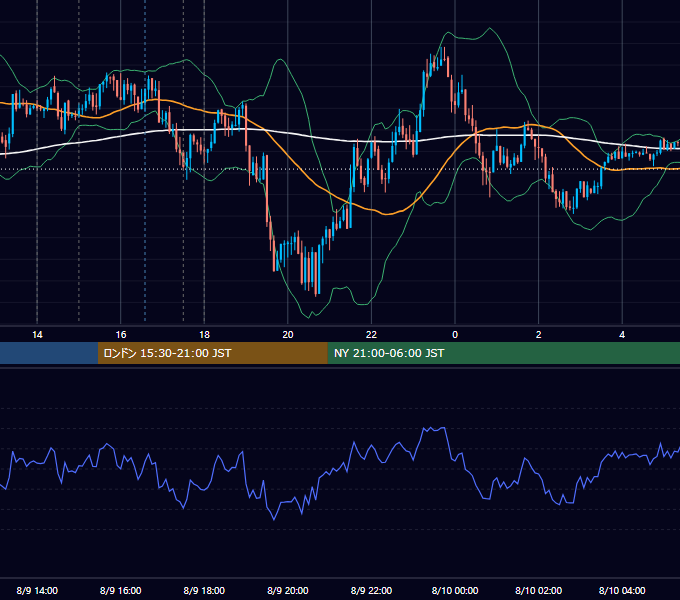Click the 8/10 04:00 date label
680x600 pixels.
622,590
